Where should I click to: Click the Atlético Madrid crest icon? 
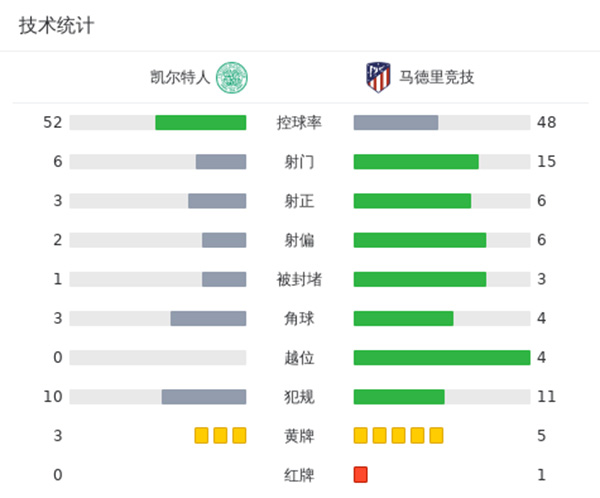377,77
